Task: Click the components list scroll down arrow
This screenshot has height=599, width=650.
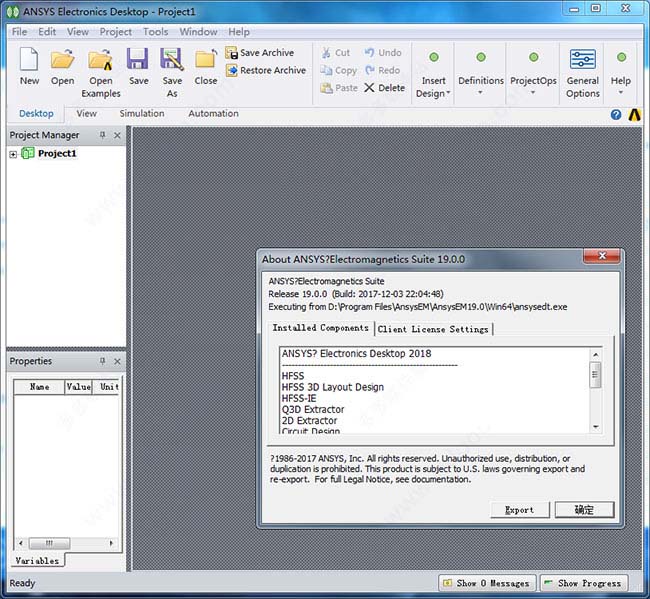Action: [595, 427]
